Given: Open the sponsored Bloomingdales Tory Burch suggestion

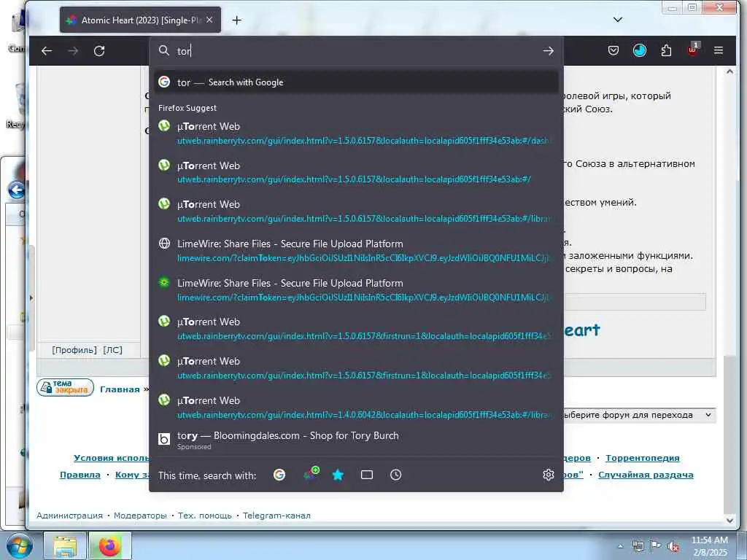Looking at the screenshot, I should [356, 440].
